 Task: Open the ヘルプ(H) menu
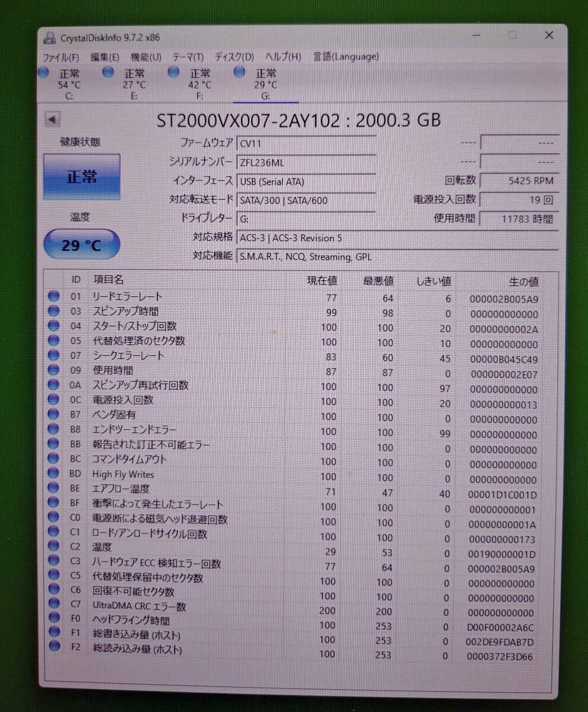tap(283, 58)
